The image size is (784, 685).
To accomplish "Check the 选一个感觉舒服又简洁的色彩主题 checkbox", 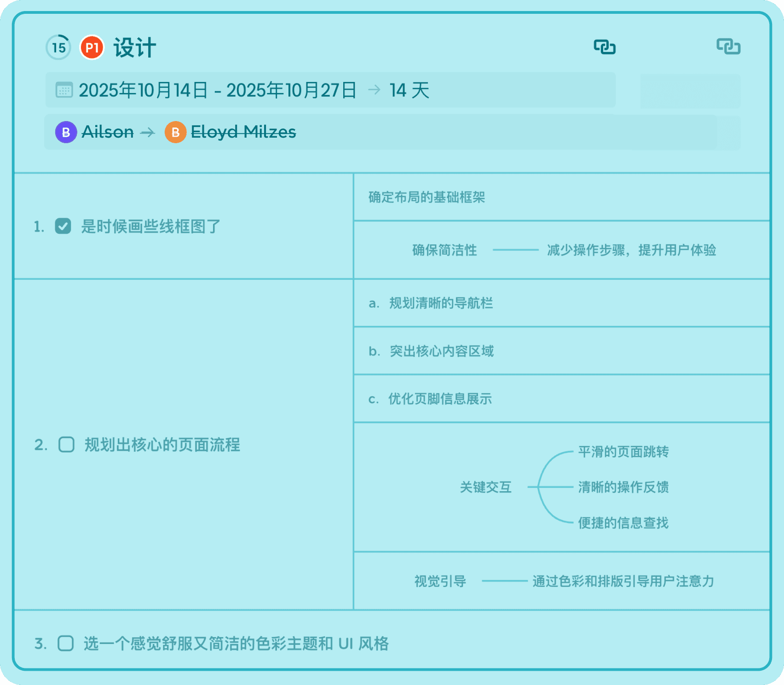I will coord(65,643).
